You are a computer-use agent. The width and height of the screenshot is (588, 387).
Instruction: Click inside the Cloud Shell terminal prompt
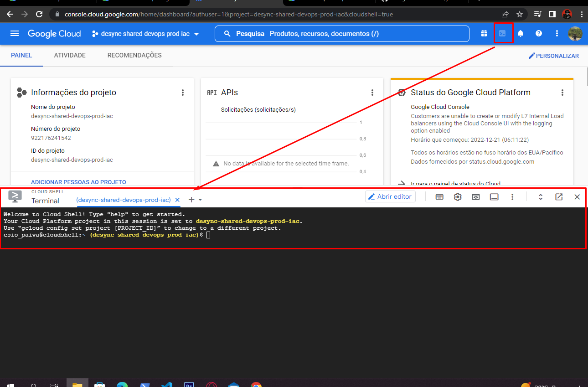pyautogui.click(x=208, y=235)
